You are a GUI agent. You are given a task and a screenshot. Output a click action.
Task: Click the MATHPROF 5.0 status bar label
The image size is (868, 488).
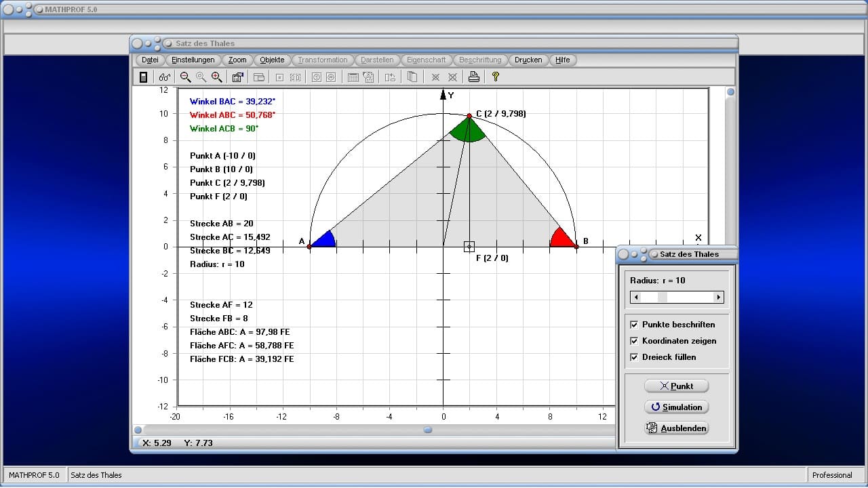[34, 475]
